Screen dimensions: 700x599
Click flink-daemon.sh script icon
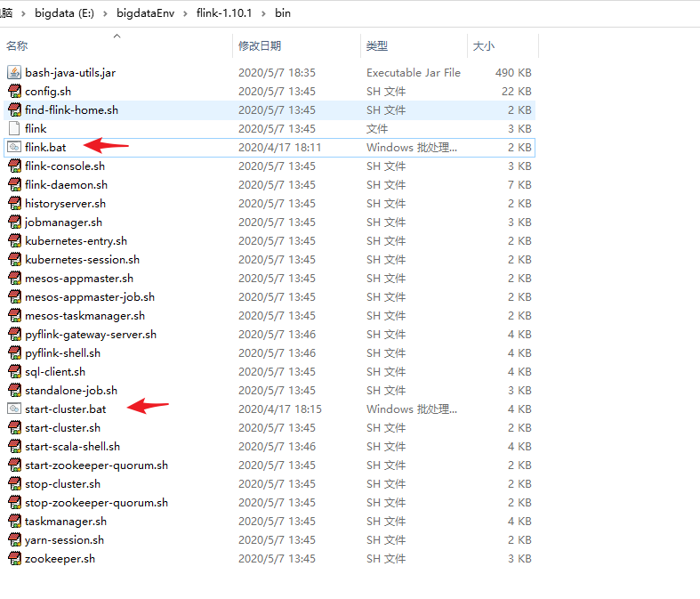pyautogui.click(x=14, y=185)
